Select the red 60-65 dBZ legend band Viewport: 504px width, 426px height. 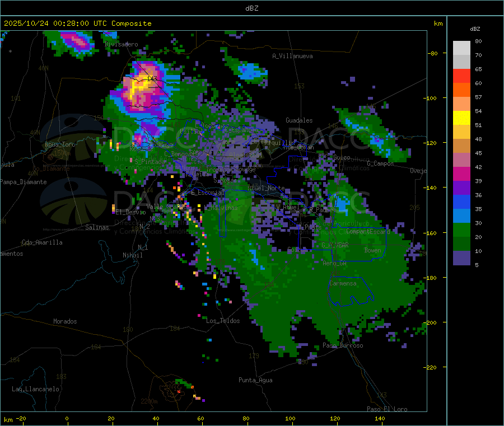(x=461, y=76)
